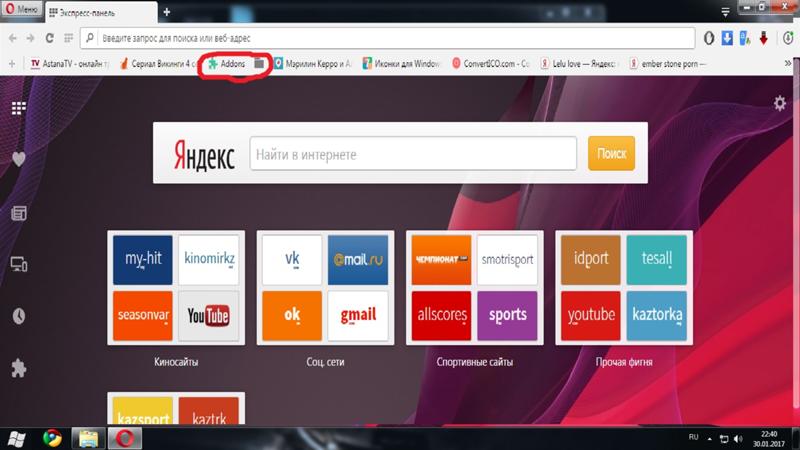Open synced tabs sidebar icon
The image size is (800, 450).
(19, 264)
